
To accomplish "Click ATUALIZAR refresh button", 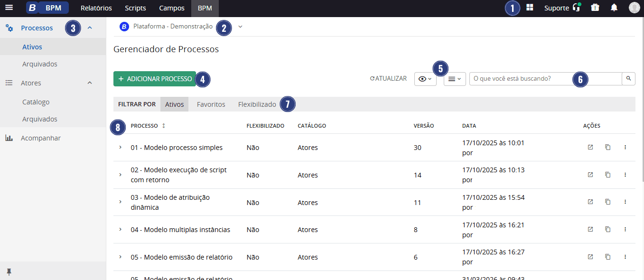I will (388, 79).
